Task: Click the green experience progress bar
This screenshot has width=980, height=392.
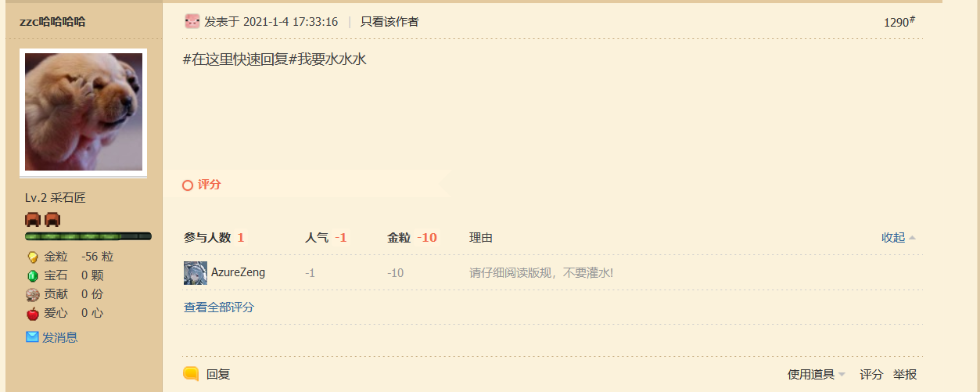Action: click(x=88, y=236)
